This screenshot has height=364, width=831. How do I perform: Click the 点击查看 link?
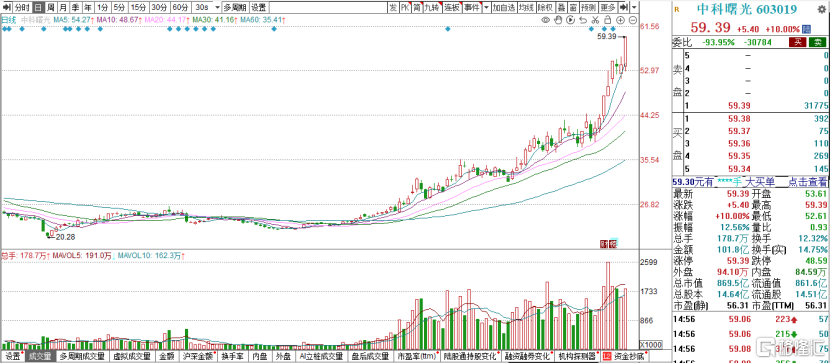tap(808, 182)
